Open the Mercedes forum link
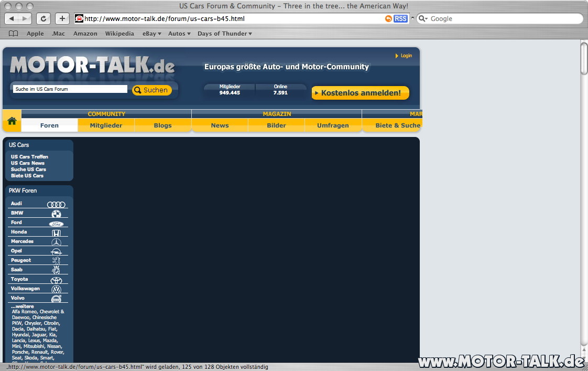This screenshot has height=371, width=588. 22,241
